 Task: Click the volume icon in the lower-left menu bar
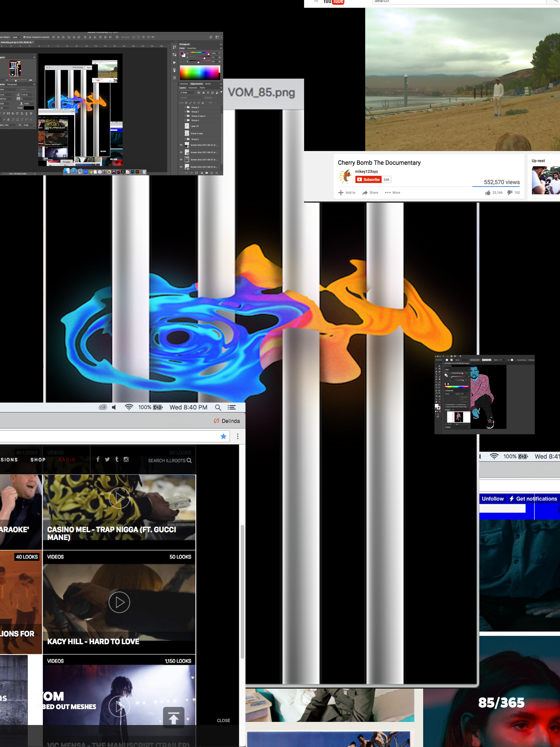coord(114,407)
